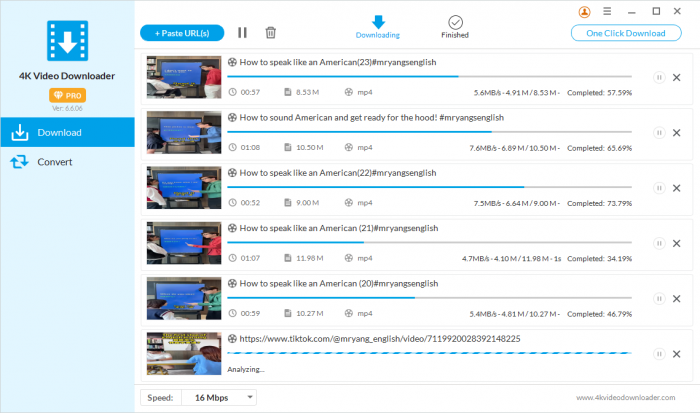Image resolution: width=700 pixels, height=413 pixels.
Task: Pause the American (21) video download
Action: pos(659,243)
